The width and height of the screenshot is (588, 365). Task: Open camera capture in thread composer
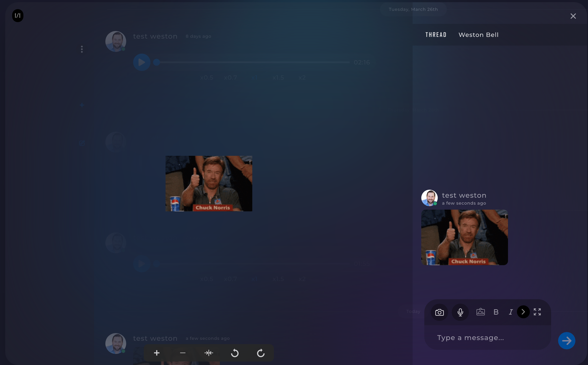[439, 312]
